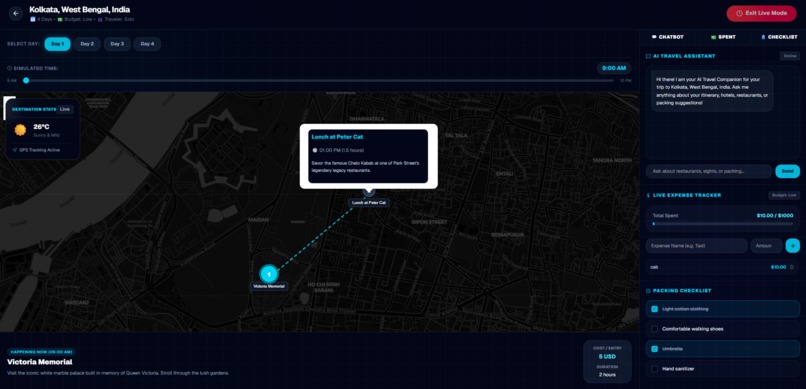The image size is (806, 389).
Task: Click the Kolkata, West Bengal, India title
Action: point(80,10)
